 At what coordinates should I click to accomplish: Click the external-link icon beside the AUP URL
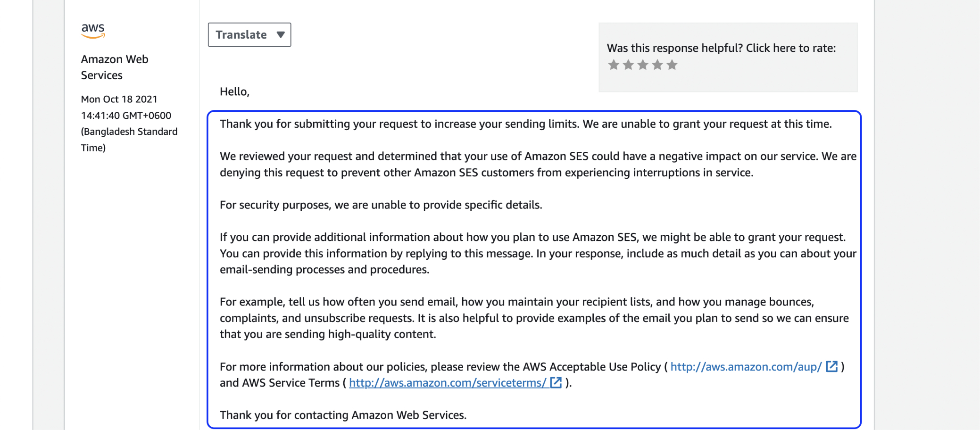coord(832,366)
